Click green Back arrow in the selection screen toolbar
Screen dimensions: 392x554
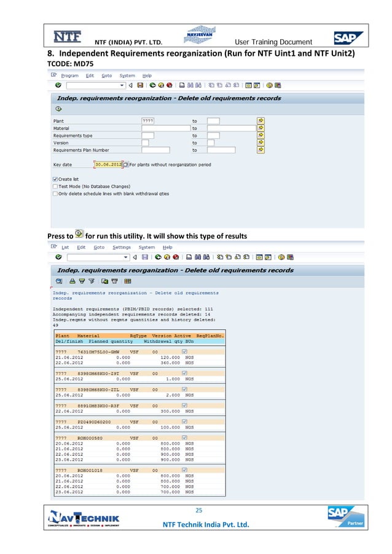(153, 85)
